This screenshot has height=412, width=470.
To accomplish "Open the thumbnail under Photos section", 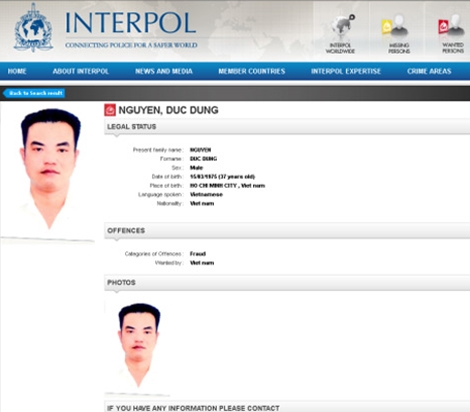I will (138, 348).
